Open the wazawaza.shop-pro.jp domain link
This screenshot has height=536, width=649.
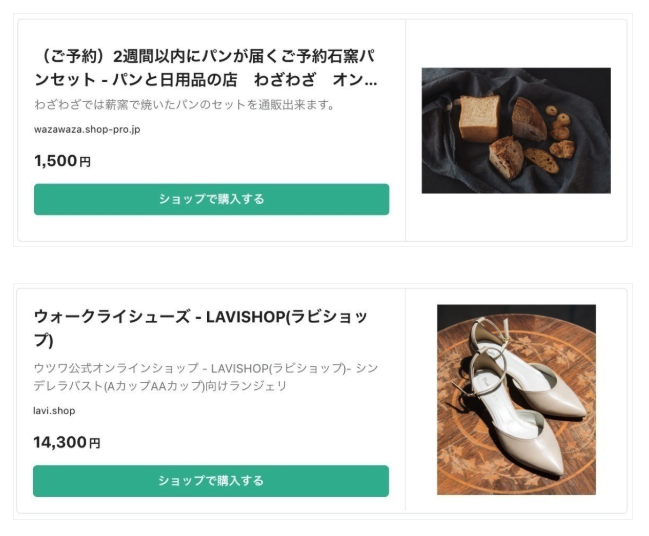(x=86, y=130)
